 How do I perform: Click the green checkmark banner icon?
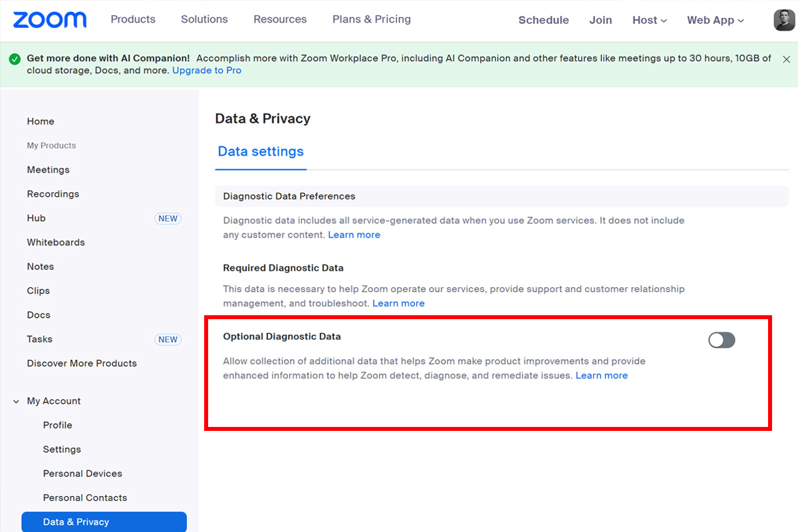(15, 59)
